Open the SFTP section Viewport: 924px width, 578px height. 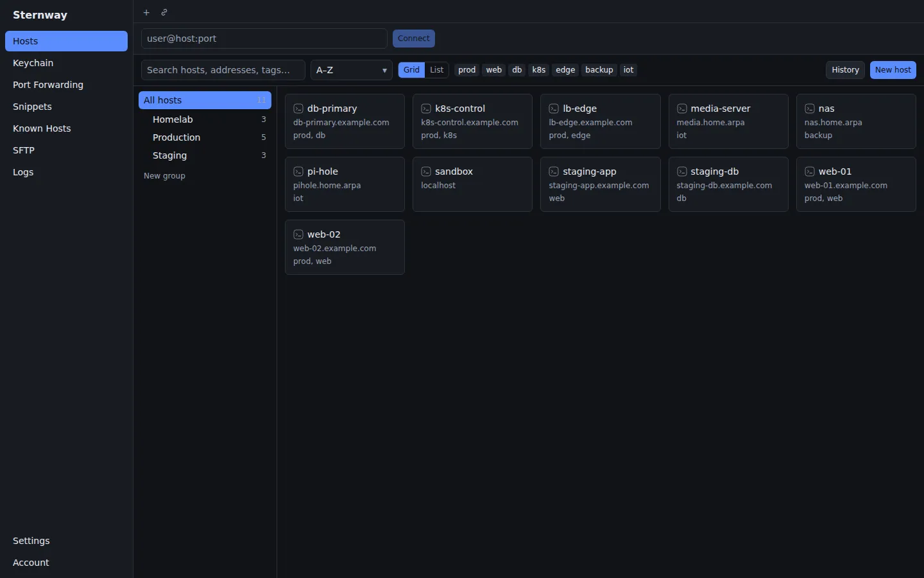(66, 150)
